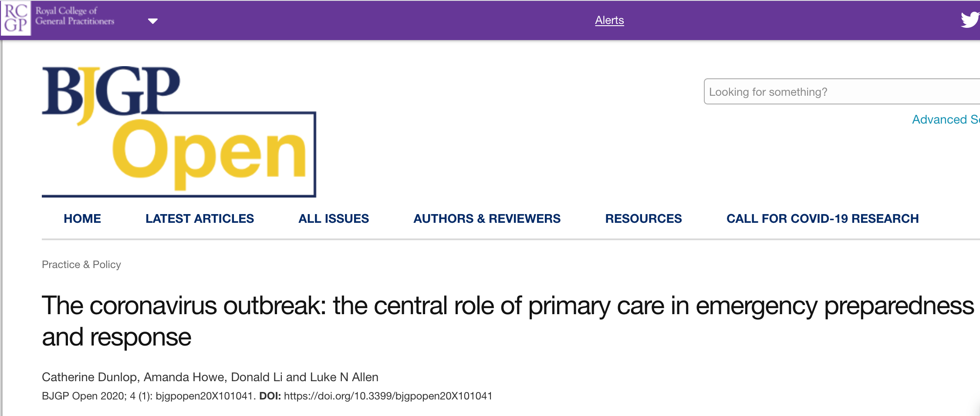
Task: Click the BJGP Open journal logo
Action: pos(179,131)
